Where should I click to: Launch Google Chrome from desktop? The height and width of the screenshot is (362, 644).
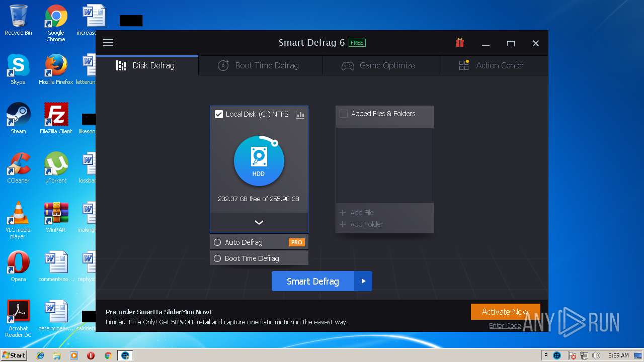(x=56, y=24)
